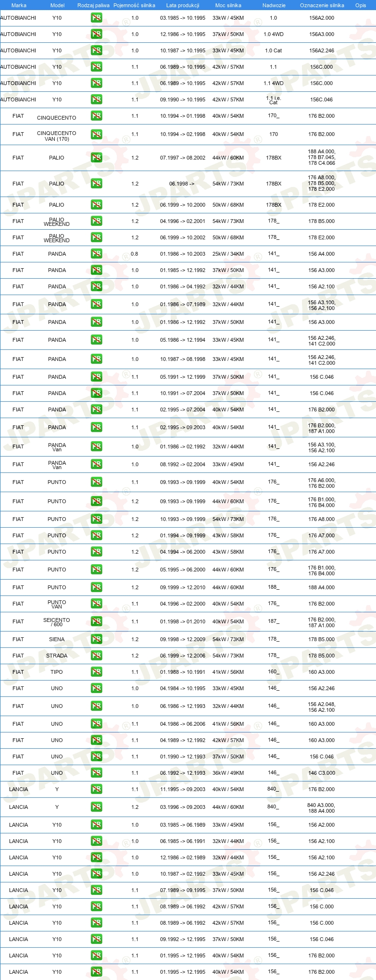Click fuel icon in Lancia Y 1.1 row
Screen dimensions: 376x980
[96, 789]
